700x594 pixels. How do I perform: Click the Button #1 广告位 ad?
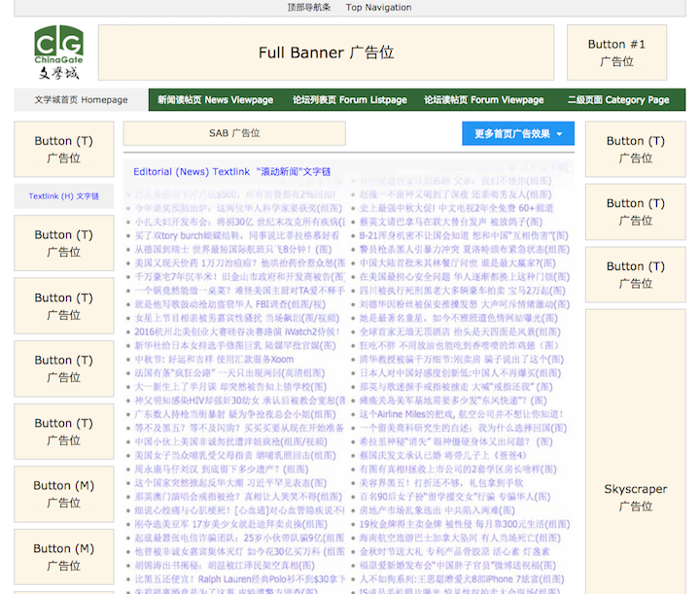[x=616, y=52]
